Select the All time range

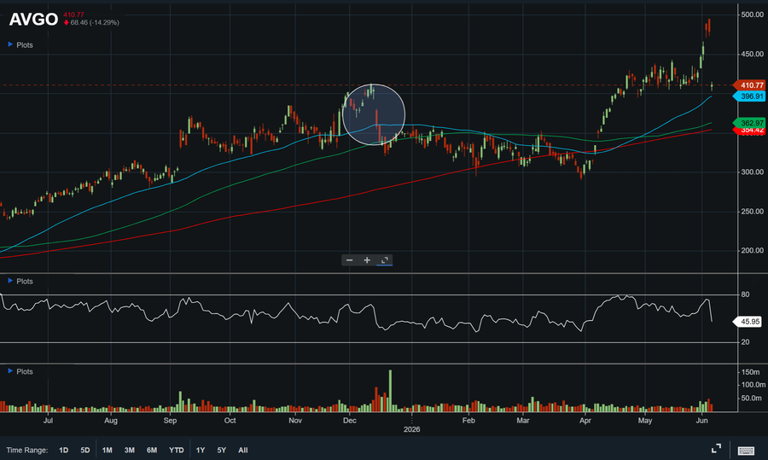click(x=243, y=450)
